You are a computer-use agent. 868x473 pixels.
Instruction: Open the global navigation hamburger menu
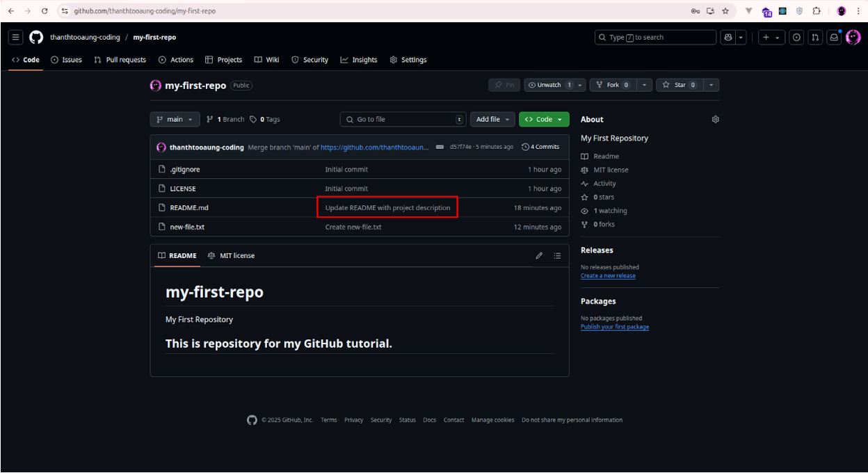(15, 37)
